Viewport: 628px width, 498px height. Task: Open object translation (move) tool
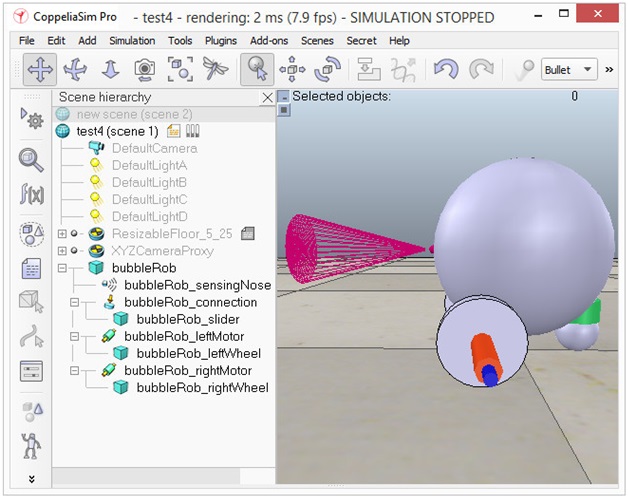coord(292,70)
